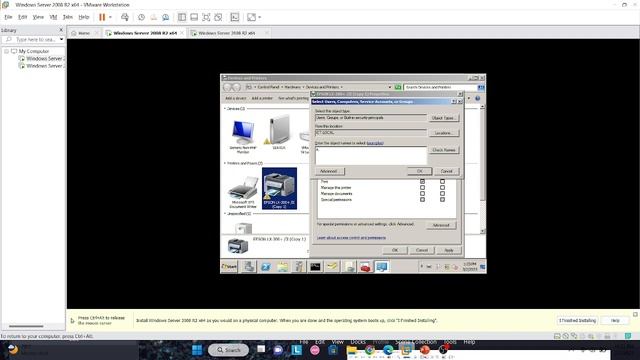Refresh the Devices and Printers address bar
Screen dimensions: 640x360
[x=398, y=87]
